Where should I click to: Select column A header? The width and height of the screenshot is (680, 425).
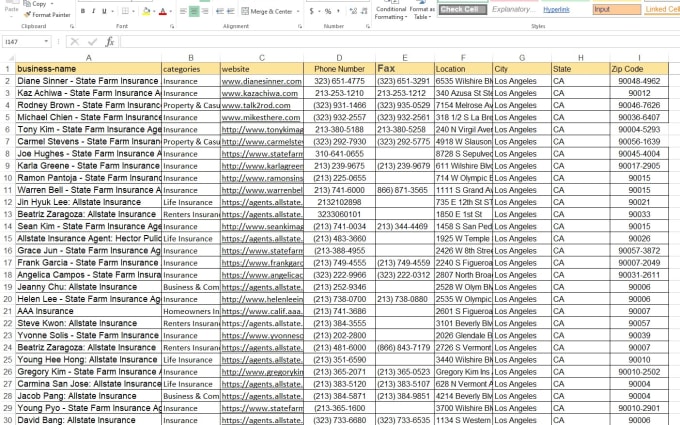tap(88, 58)
